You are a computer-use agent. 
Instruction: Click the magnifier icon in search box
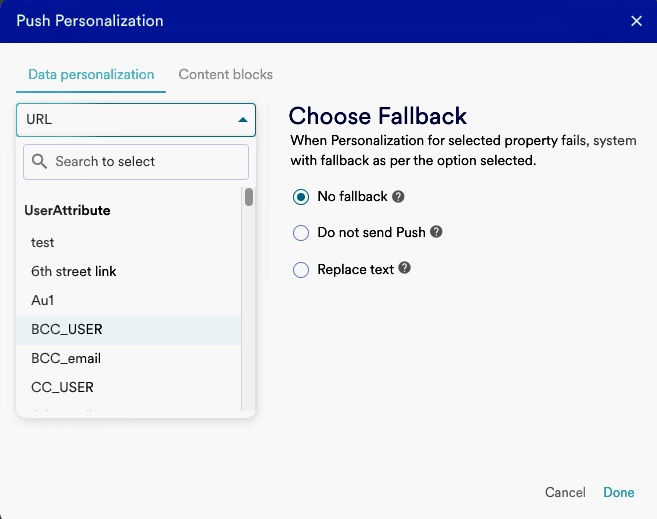click(x=41, y=161)
